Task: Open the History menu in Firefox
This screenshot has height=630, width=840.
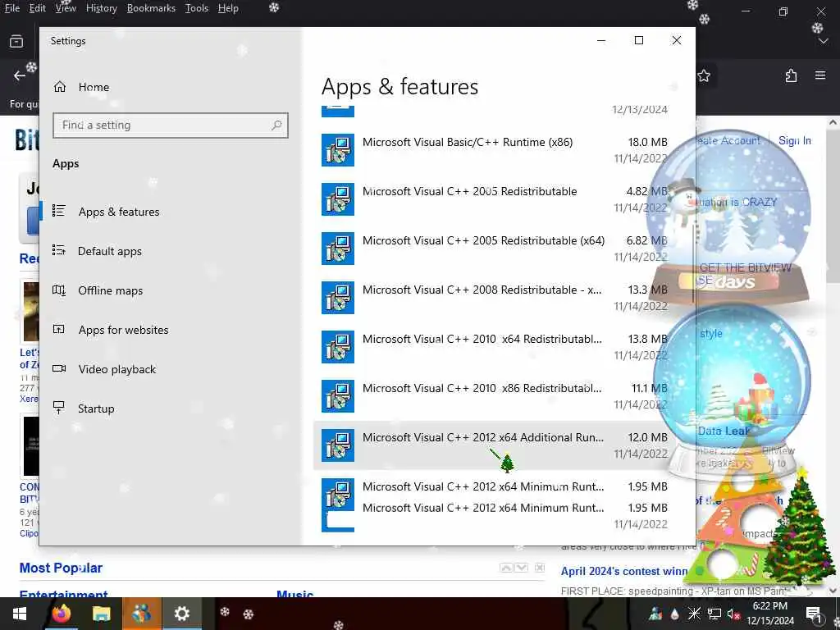Action: click(x=102, y=8)
